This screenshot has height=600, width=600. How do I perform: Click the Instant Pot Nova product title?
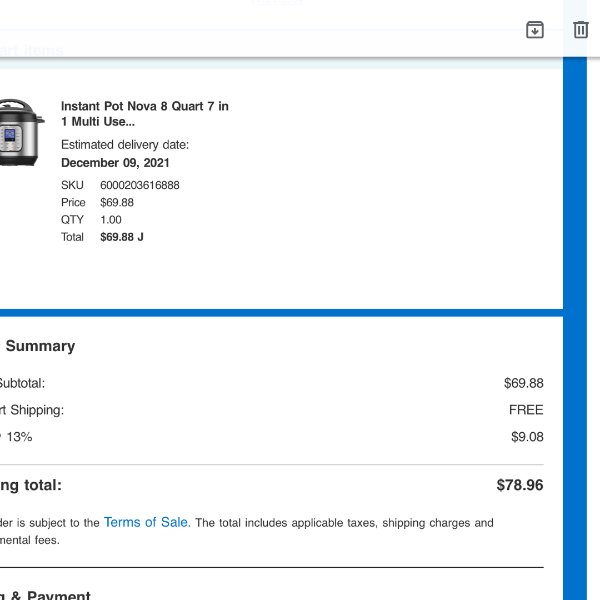click(145, 113)
